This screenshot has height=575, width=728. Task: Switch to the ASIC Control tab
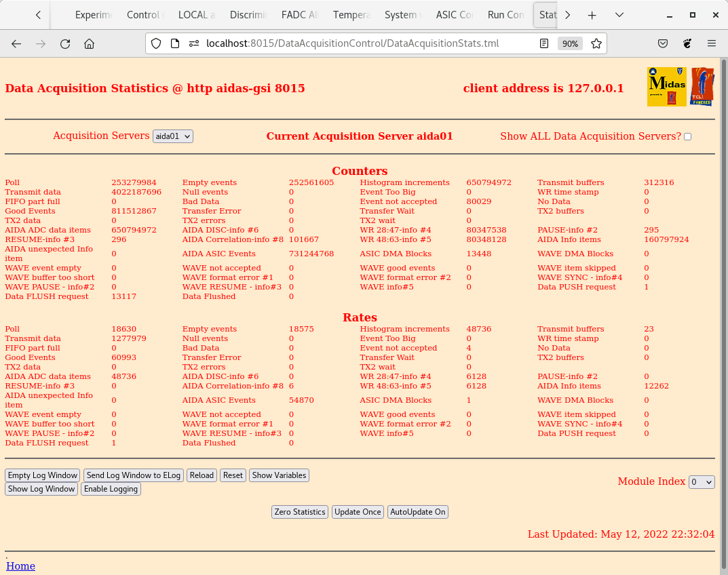coord(454,15)
